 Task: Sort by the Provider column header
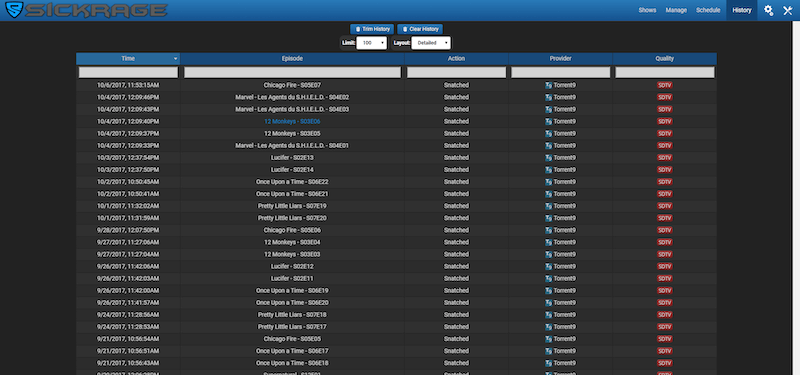click(561, 59)
